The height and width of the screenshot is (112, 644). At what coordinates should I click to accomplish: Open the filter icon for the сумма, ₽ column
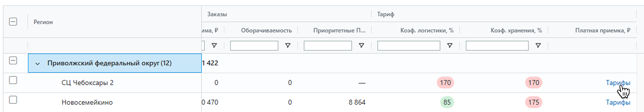tap(214, 45)
